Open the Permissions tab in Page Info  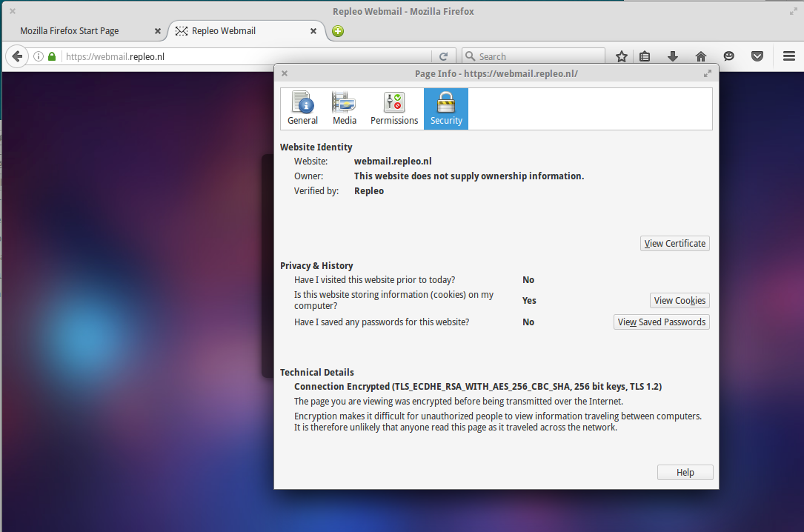click(x=394, y=109)
